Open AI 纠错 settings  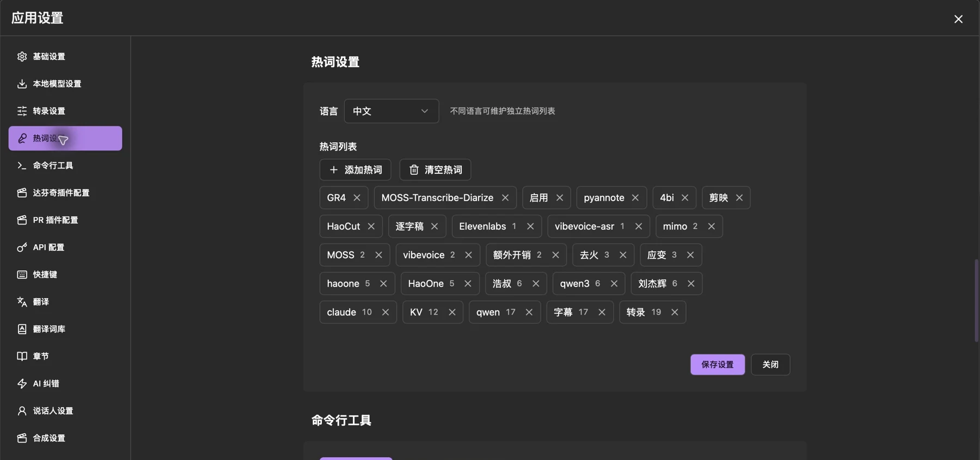(65, 384)
